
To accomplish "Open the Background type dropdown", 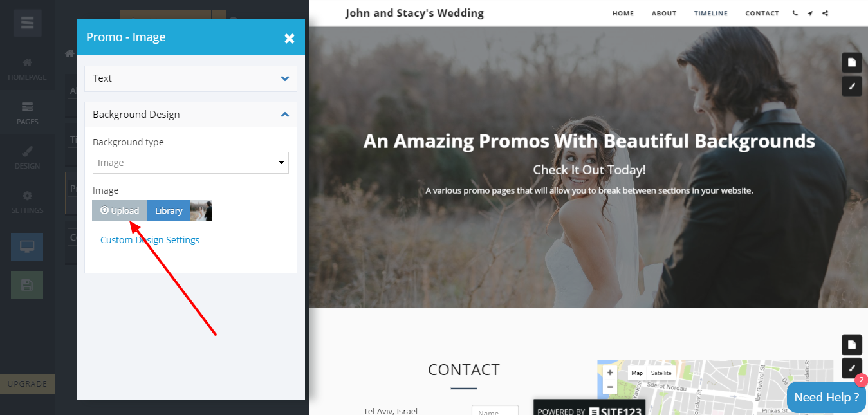I will [x=190, y=163].
